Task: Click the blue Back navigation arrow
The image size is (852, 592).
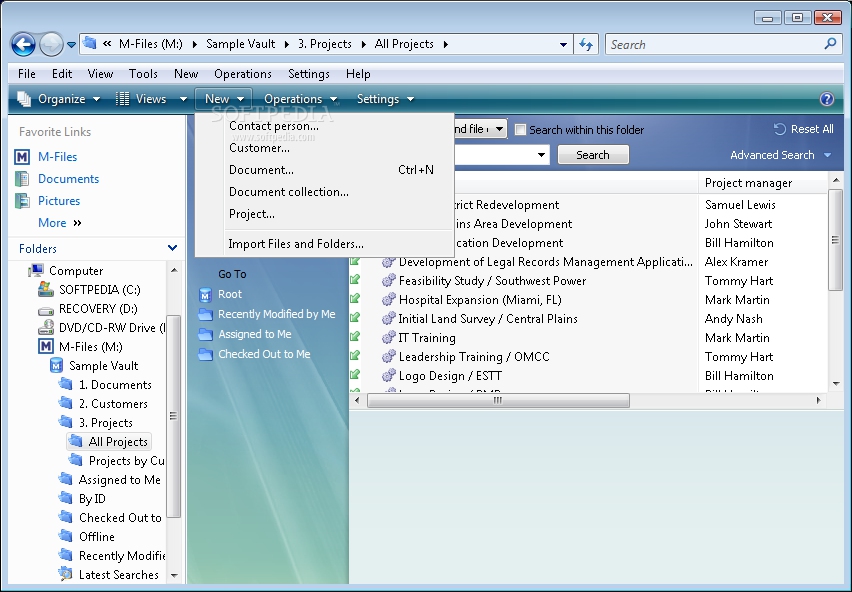Action: tap(23, 44)
